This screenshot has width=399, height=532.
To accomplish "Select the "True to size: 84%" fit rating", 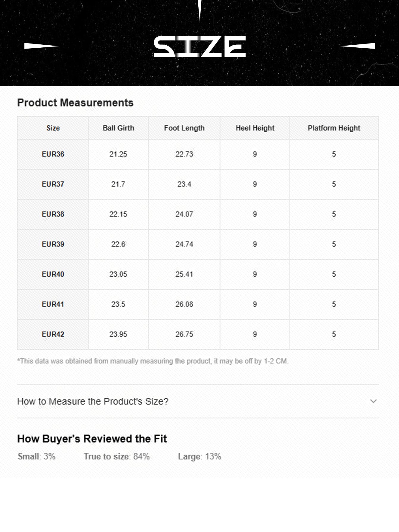I will click(x=116, y=457).
